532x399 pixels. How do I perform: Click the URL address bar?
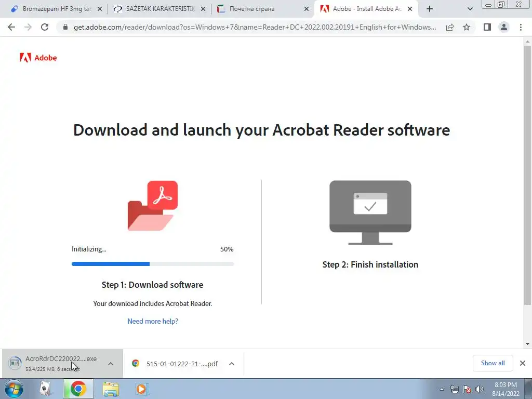[x=255, y=27]
